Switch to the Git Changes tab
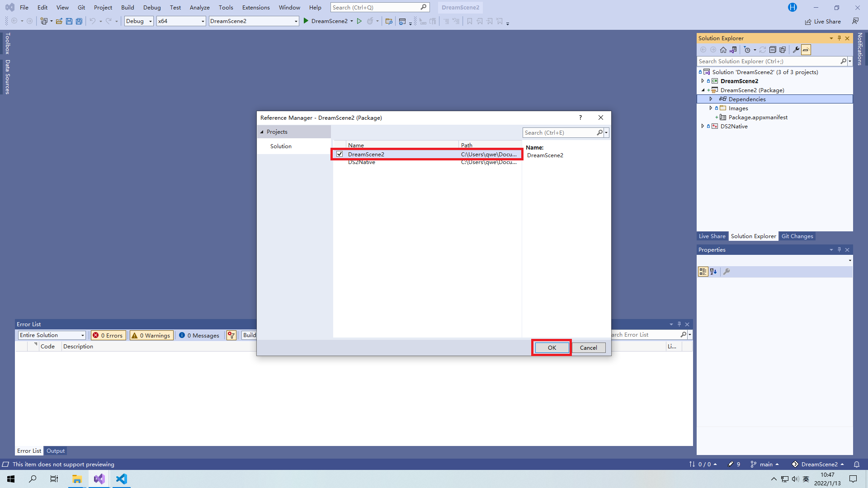 point(797,236)
